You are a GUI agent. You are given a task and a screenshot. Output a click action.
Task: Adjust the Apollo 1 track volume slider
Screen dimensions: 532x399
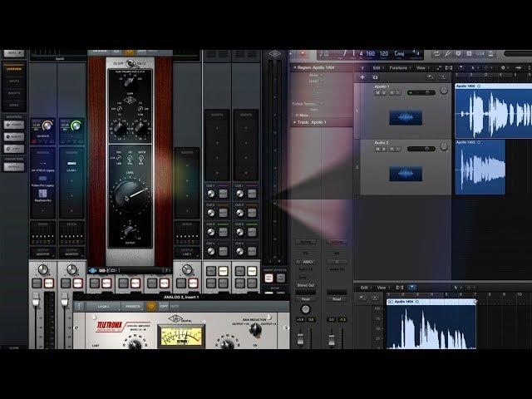point(421,92)
